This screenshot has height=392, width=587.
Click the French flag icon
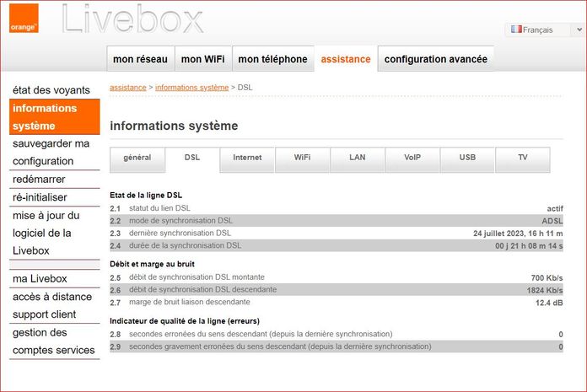tap(516, 30)
